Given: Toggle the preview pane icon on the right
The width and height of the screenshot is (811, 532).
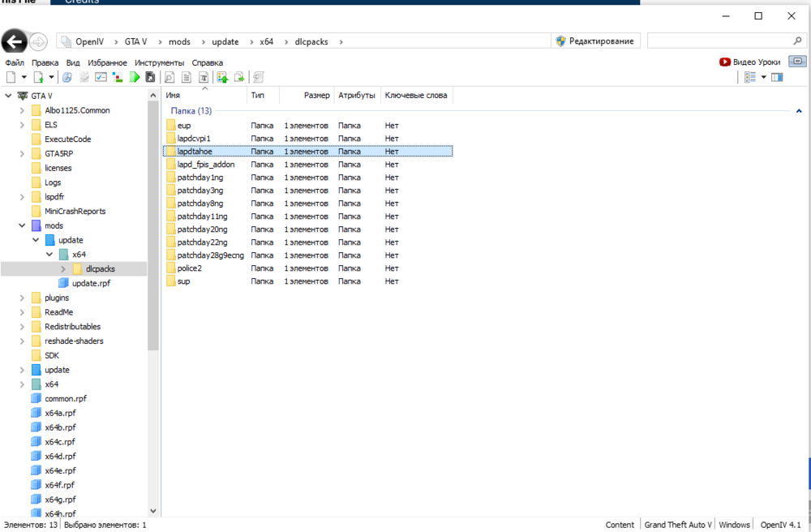Looking at the screenshot, I should pyautogui.click(x=777, y=77).
